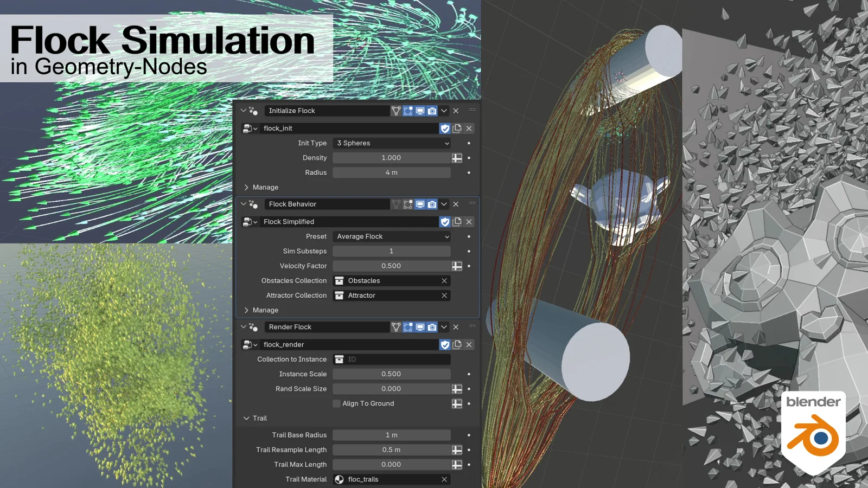Viewport: 868px width, 488px height.
Task: Toggle render visibility camera icon on Initialize Flock
Action: [x=432, y=111]
